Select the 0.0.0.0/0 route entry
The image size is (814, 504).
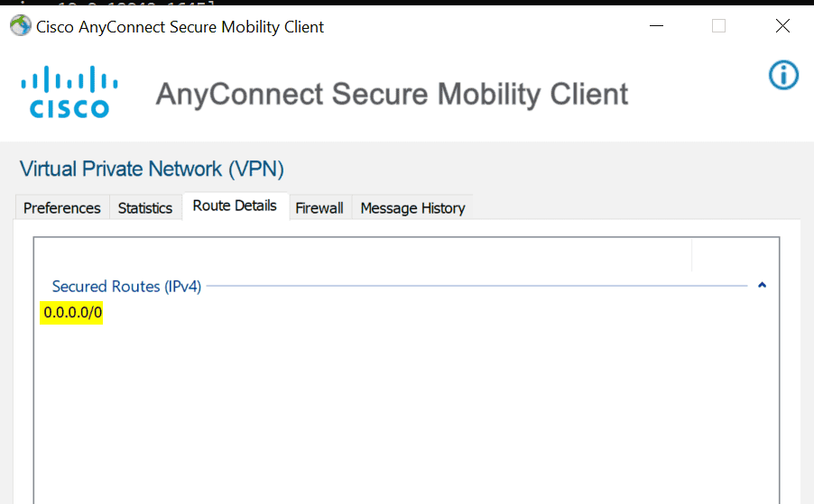click(72, 313)
